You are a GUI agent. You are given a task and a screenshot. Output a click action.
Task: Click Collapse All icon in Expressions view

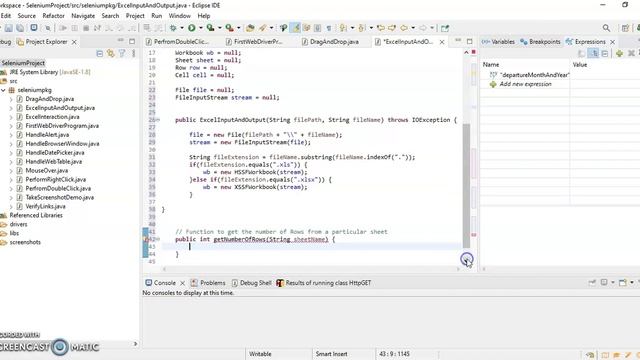[x=605, y=53]
